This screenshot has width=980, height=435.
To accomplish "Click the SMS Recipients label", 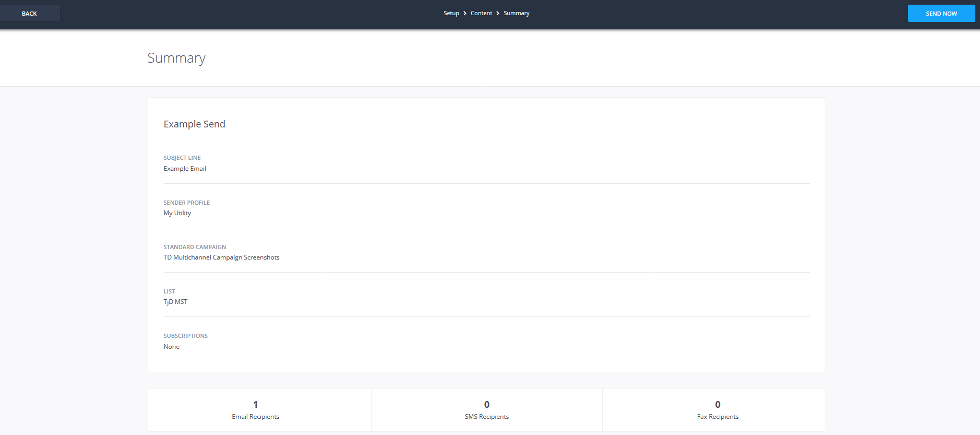I will pos(487,417).
